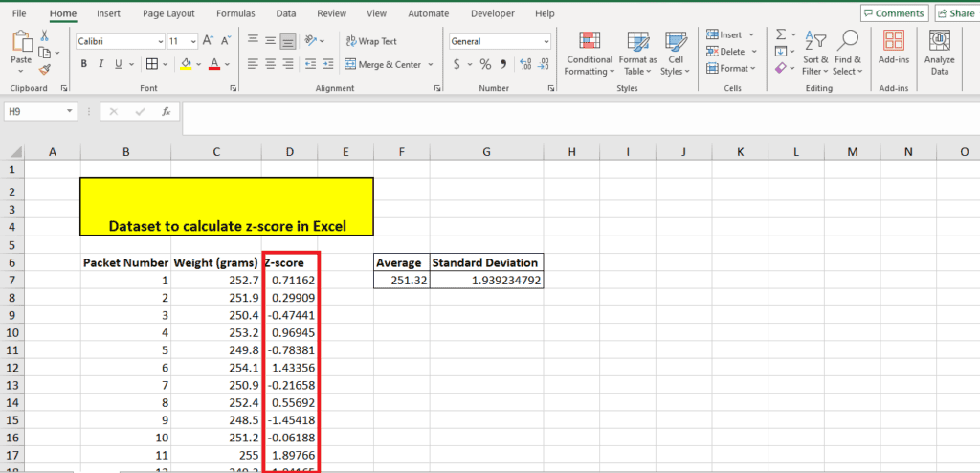Screen dimensions: 980x473
Task: Apply the Percent Style
Action: coord(485,64)
